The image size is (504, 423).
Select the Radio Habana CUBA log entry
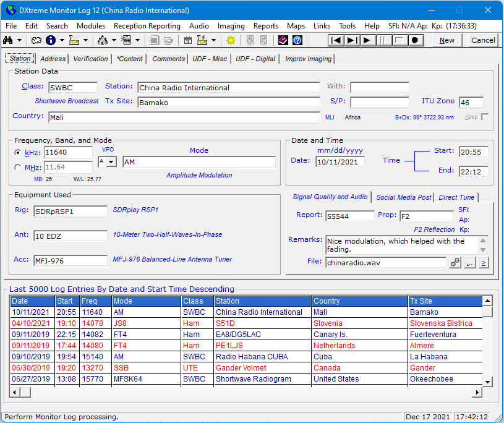pyautogui.click(x=246, y=357)
